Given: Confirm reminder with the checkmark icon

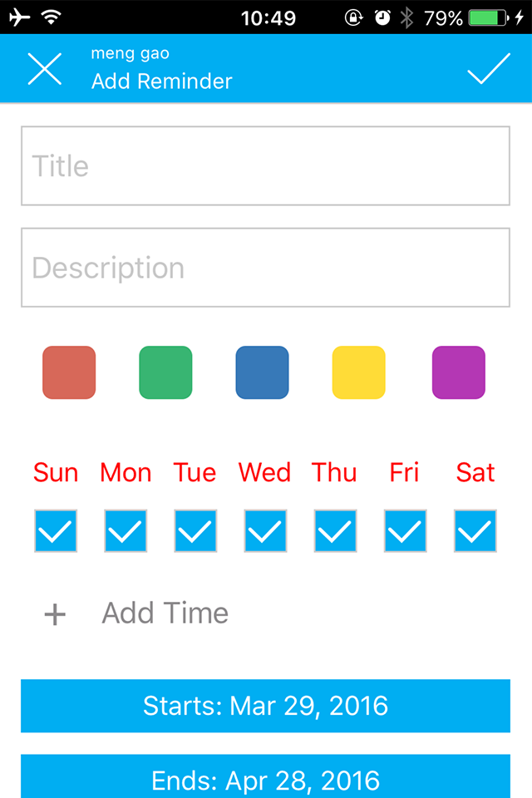Looking at the screenshot, I should [489, 68].
